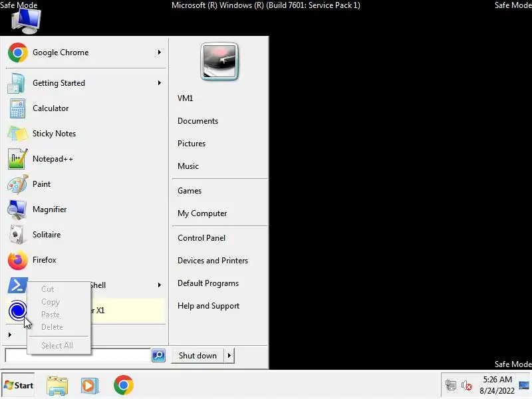Click the Shut down button
The width and height of the screenshot is (532, 399).
[198, 356]
